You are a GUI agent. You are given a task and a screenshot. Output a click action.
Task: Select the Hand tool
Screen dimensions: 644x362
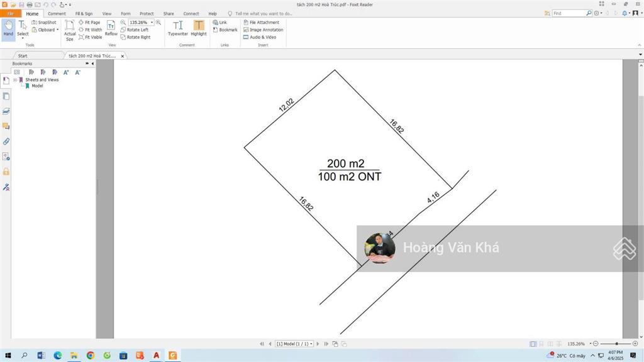point(8,28)
